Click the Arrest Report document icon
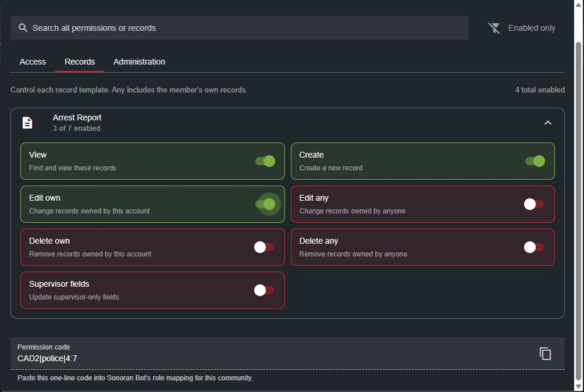 tap(27, 123)
